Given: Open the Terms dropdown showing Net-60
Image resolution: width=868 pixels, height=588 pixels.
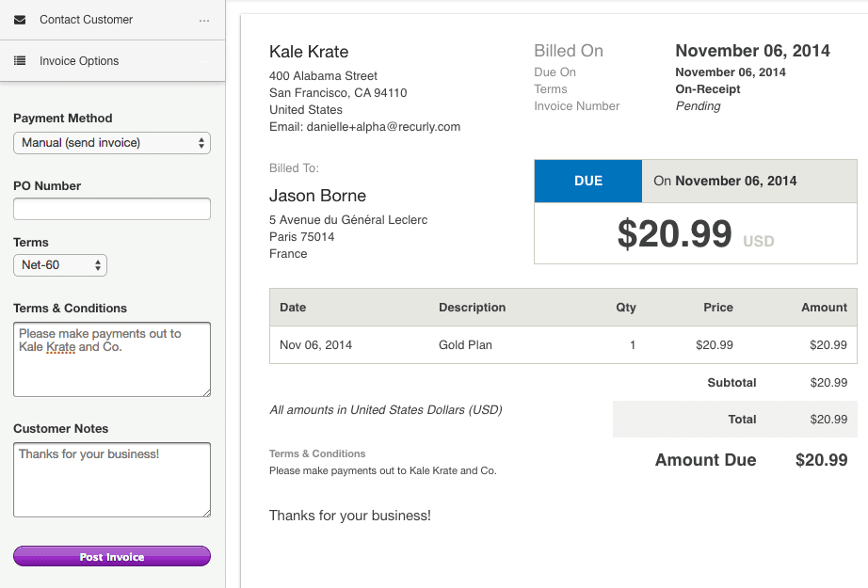Looking at the screenshot, I should 60,265.
